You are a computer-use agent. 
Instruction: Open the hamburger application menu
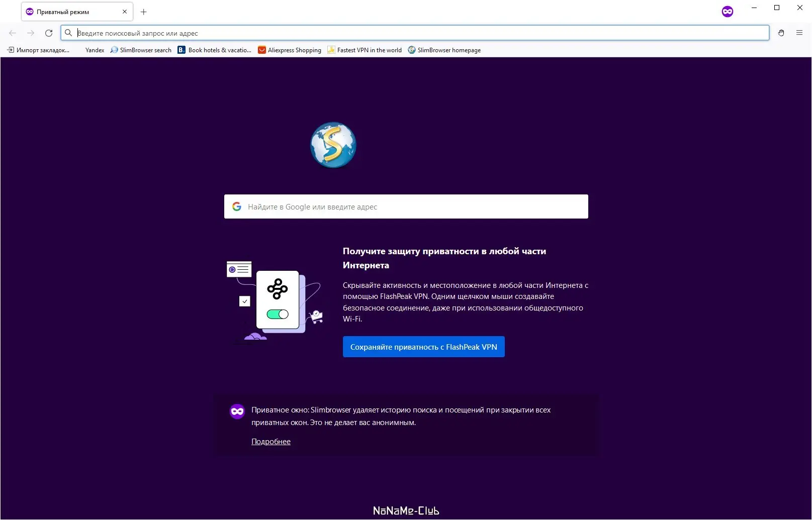pos(799,33)
